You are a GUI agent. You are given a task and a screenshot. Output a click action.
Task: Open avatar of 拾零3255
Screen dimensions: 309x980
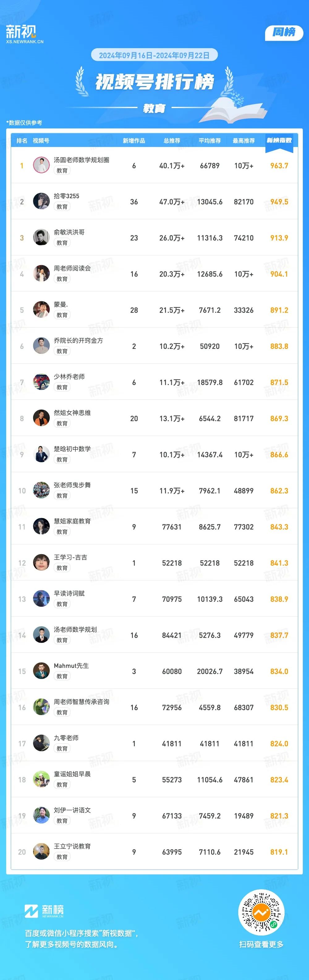41,201
